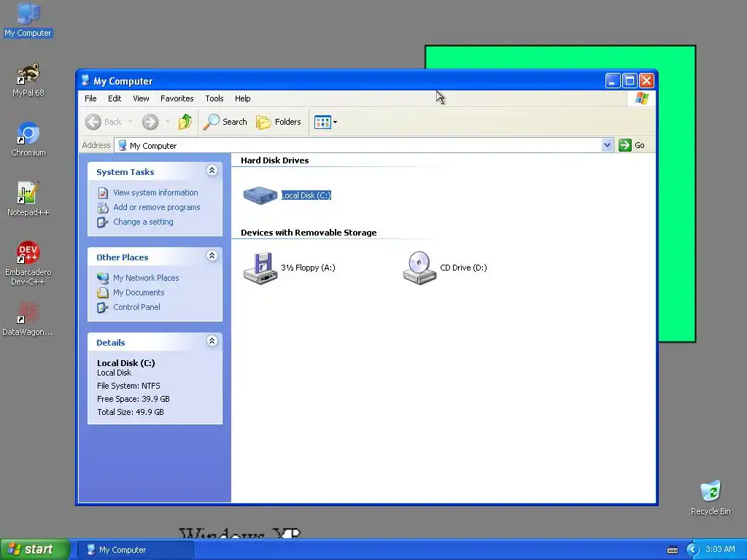Viewport: 747px width, 560px height.
Task: Click the Hard Disk Drives group header
Action: (274, 160)
